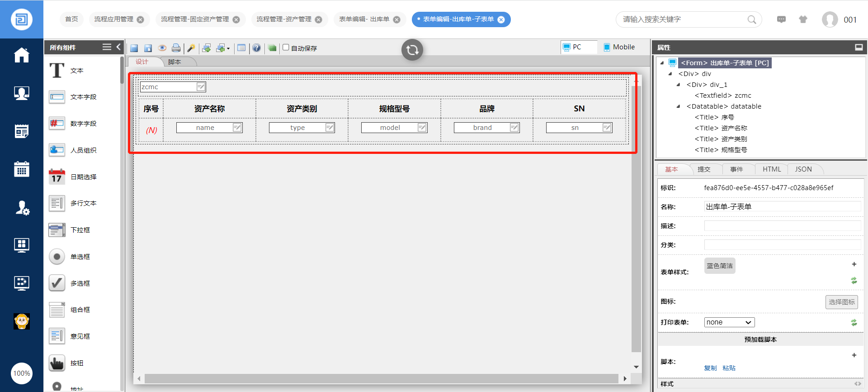
Task: Preview the form with the eye icon
Action: click(162, 48)
